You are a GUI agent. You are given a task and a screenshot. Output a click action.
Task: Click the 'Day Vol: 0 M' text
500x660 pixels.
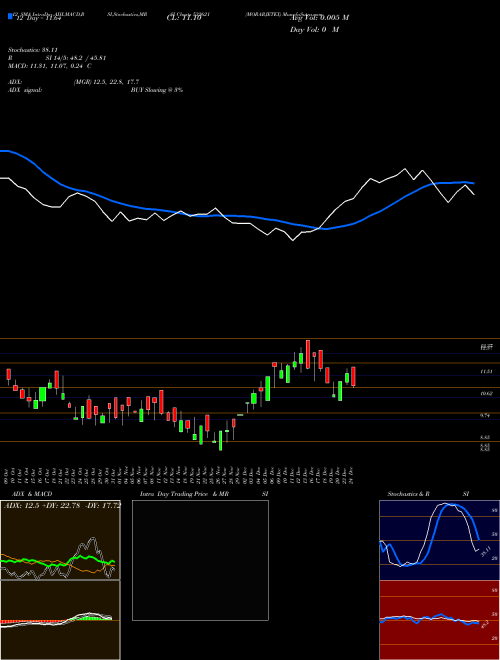[314, 29]
